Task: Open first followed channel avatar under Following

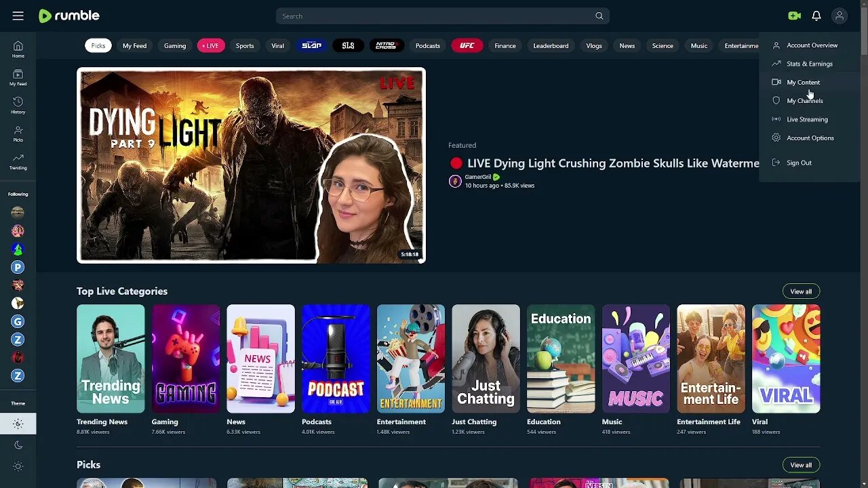Action: 18,213
